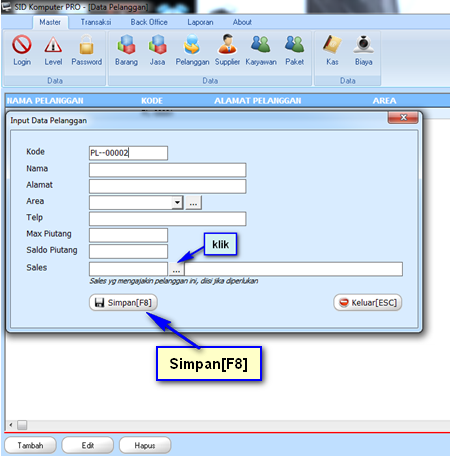The height and width of the screenshot is (456, 450).
Task: Save with the Simpan[F8] button
Action: (x=123, y=302)
